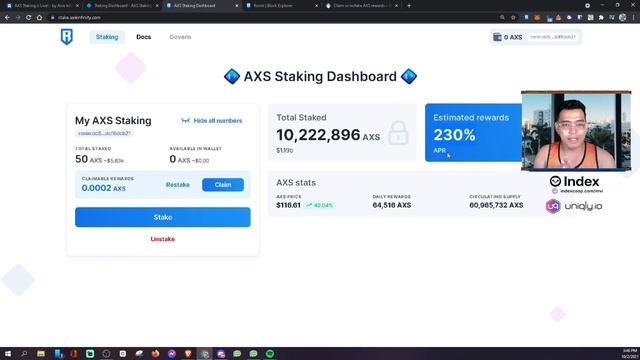This screenshot has height=360, width=640.
Task: Click the Ronin shield logo
Action: (x=67, y=37)
